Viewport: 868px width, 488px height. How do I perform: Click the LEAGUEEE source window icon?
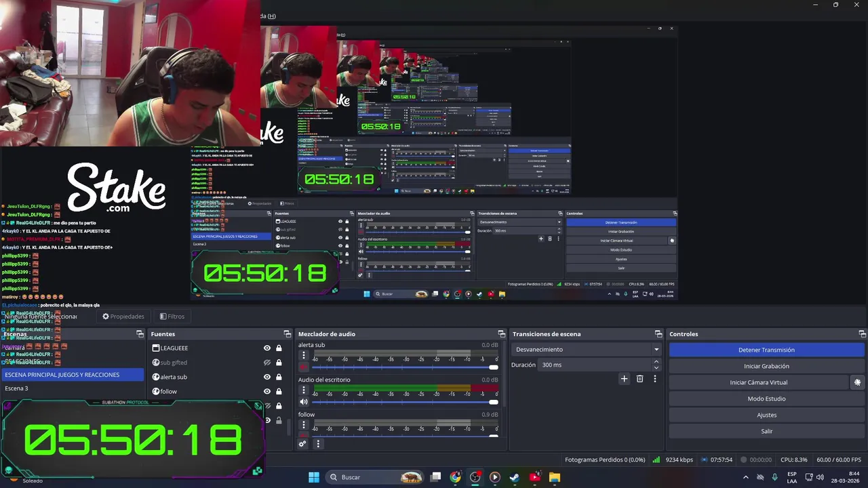(x=156, y=348)
